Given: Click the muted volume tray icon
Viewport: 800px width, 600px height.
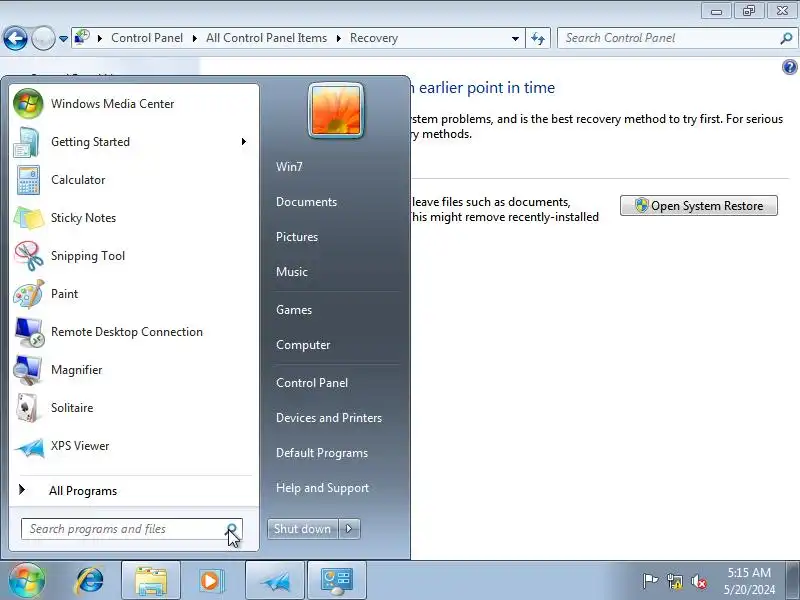Looking at the screenshot, I should [x=698, y=581].
